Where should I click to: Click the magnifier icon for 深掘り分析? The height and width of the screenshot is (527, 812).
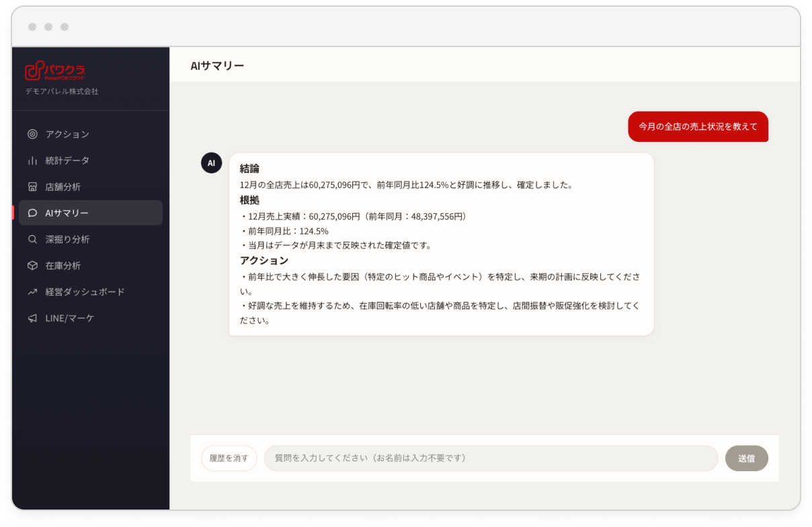(x=32, y=239)
